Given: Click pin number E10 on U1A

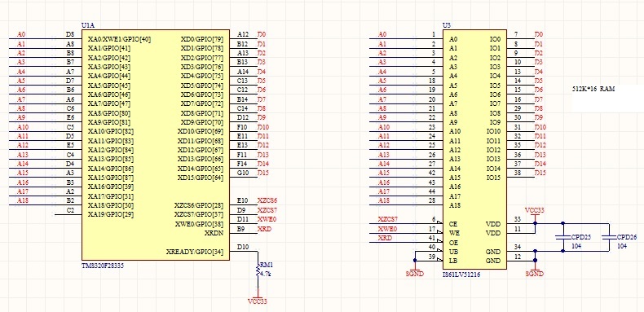Looking at the screenshot, I should 243,200.
